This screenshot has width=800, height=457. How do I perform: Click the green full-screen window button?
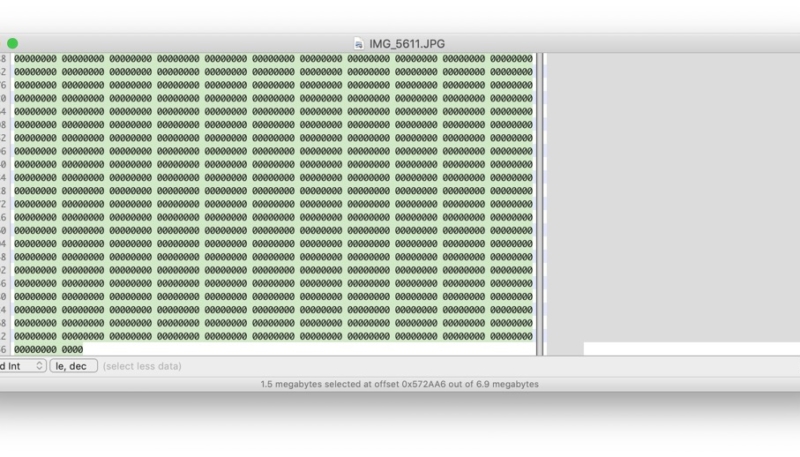12,43
